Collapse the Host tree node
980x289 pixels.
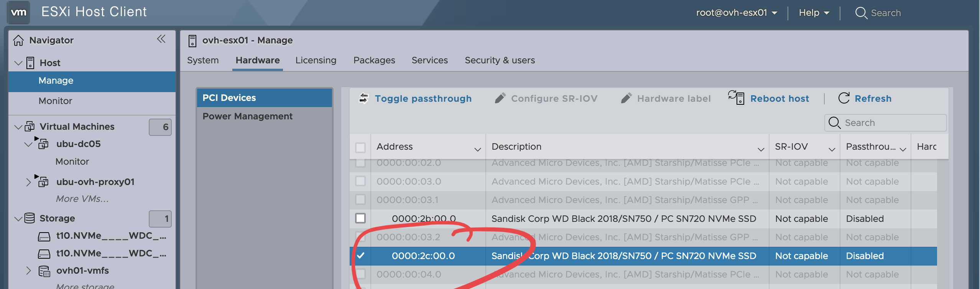click(18, 63)
